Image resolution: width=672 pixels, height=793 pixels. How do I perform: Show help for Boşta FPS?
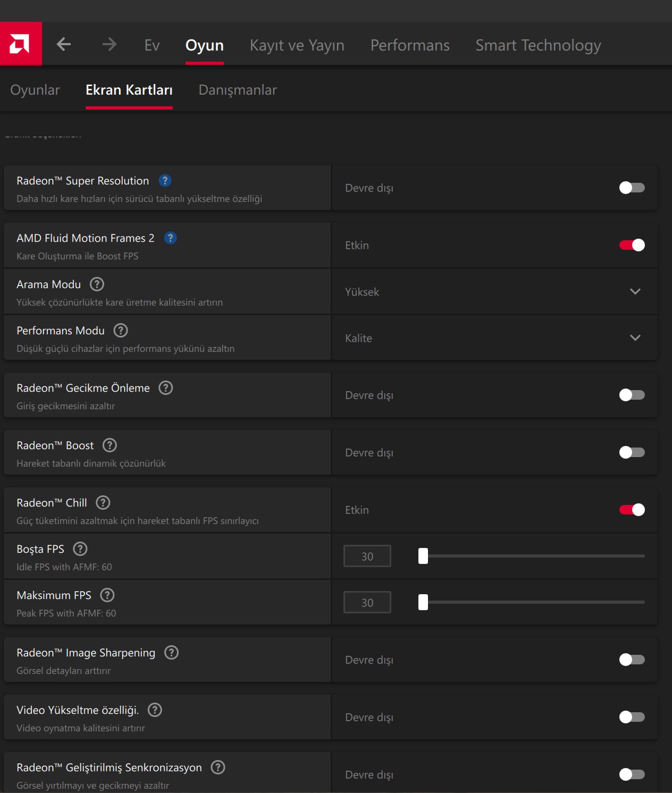click(x=80, y=549)
